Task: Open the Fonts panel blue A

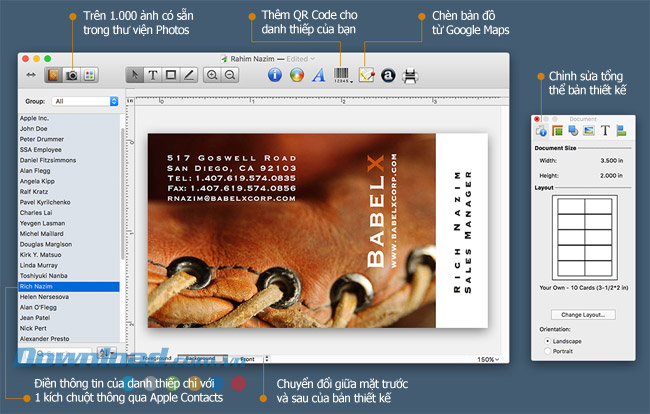Action: point(319,75)
